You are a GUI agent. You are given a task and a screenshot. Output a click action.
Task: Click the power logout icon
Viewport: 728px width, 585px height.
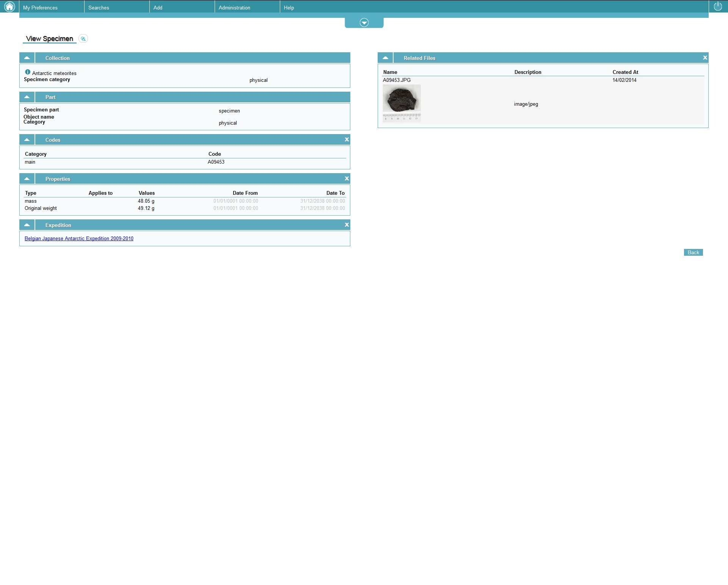[718, 6]
